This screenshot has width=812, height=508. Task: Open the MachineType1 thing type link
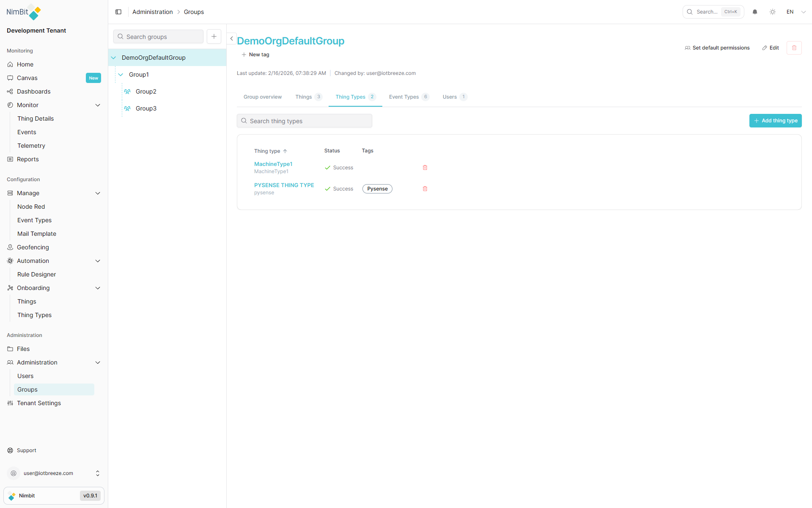(x=273, y=164)
